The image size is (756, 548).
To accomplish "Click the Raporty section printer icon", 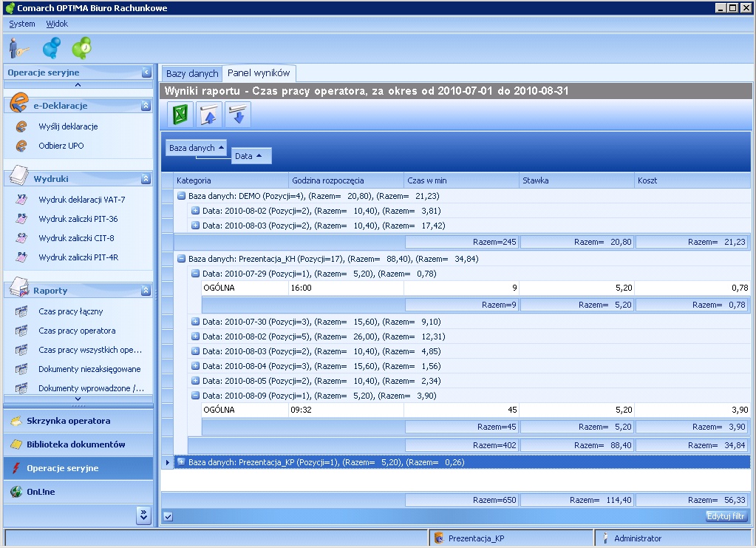I will [x=19, y=287].
